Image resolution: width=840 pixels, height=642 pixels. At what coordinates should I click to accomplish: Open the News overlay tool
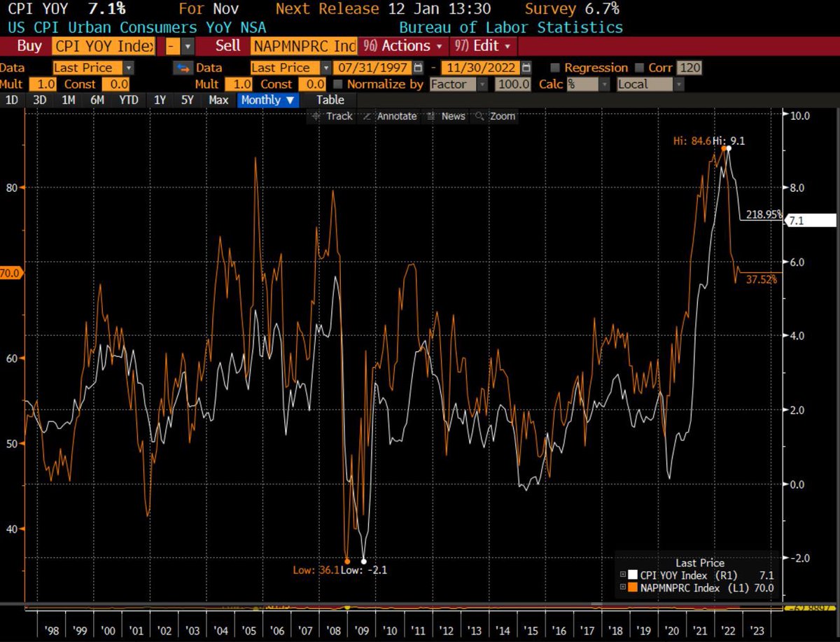tap(447, 116)
